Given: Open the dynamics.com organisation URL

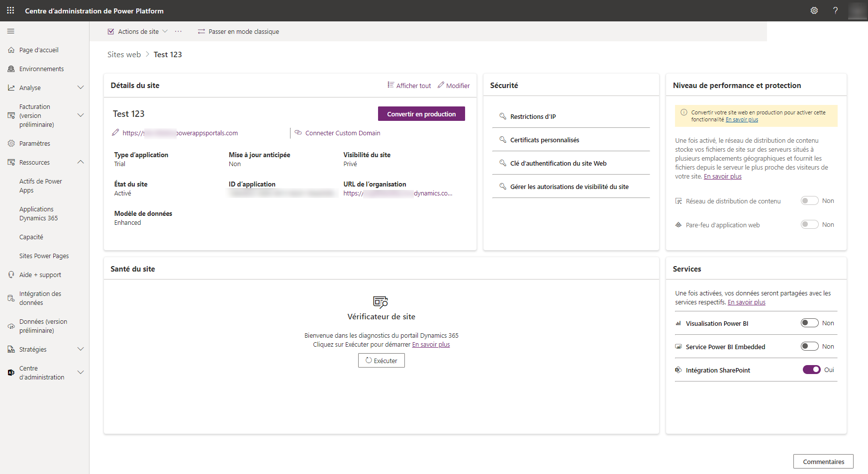Looking at the screenshot, I should point(398,193).
